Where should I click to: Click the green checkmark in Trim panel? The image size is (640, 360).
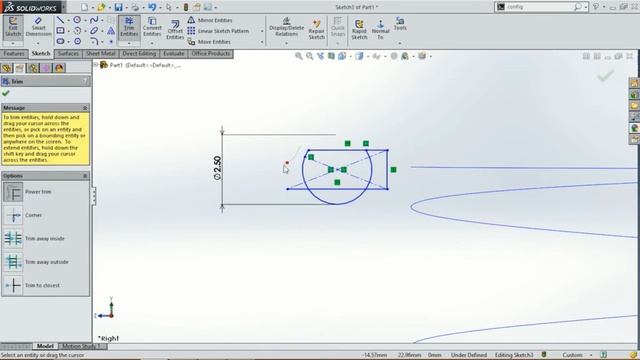6,93
